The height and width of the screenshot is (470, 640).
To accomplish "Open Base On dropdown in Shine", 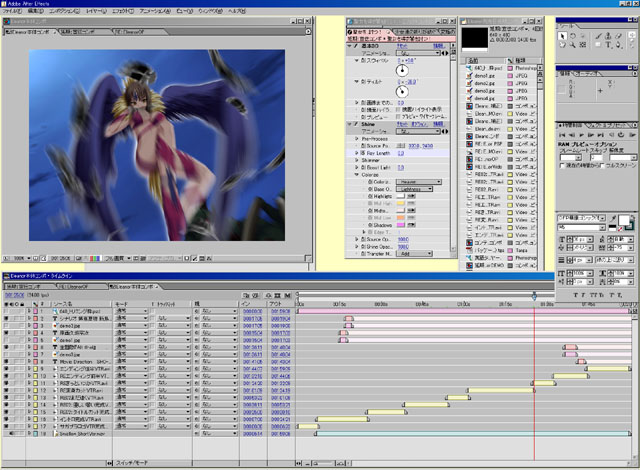I will click(414, 189).
